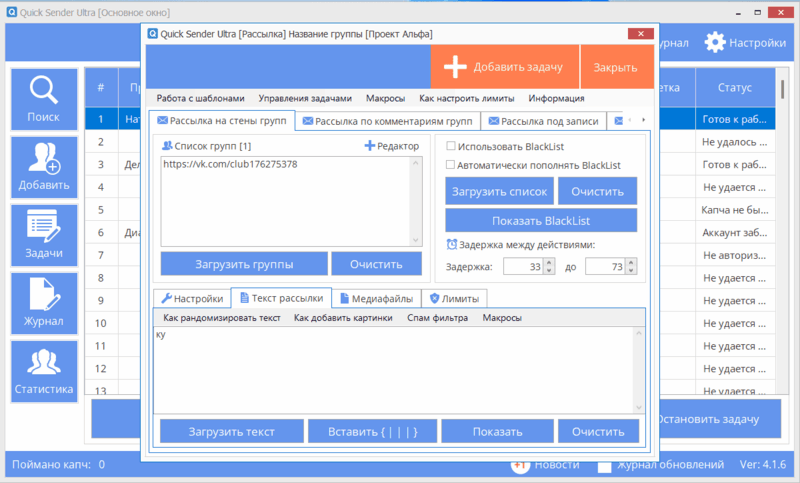The width and height of the screenshot is (800, 483).
Task: Show next tabs with right arrow
Action: pyautogui.click(x=643, y=120)
